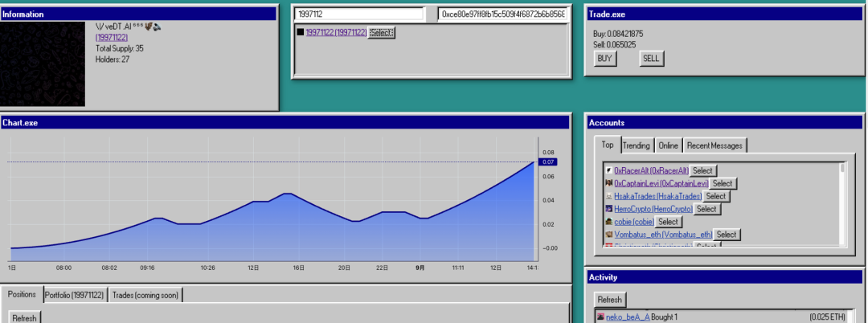Click the neko_beA_A activity avatar icon
868x323 pixels.
[600, 317]
